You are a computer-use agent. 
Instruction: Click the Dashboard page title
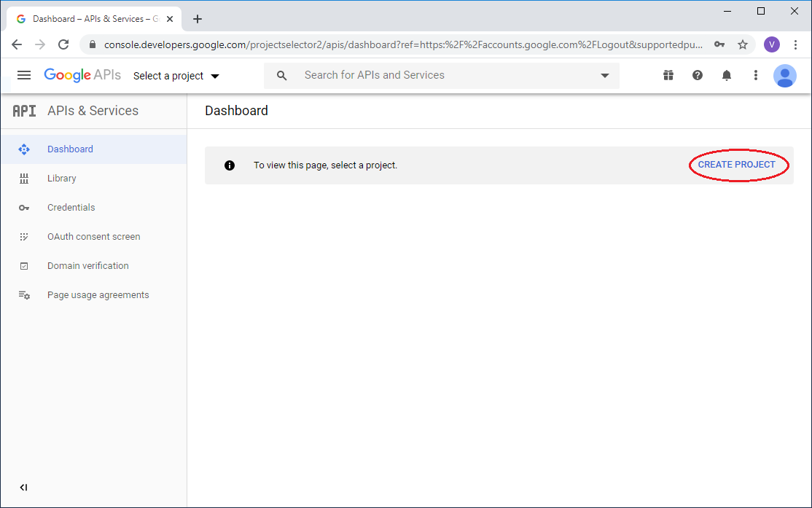(x=237, y=111)
